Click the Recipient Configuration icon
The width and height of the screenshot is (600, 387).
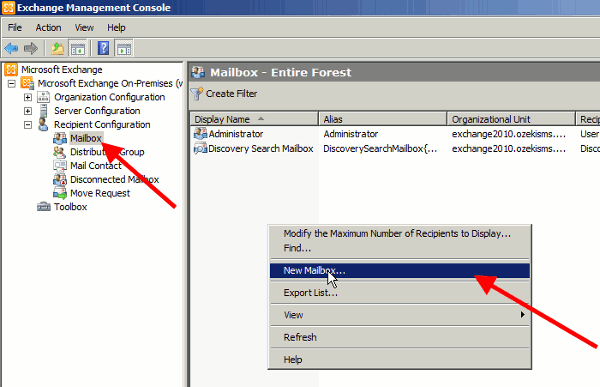click(x=44, y=125)
